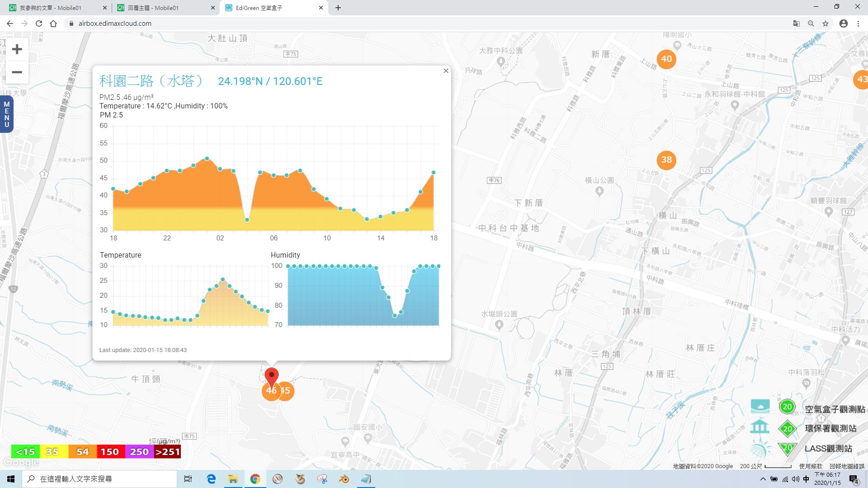Open the notification action center
The height and width of the screenshot is (488, 868).
(x=854, y=479)
